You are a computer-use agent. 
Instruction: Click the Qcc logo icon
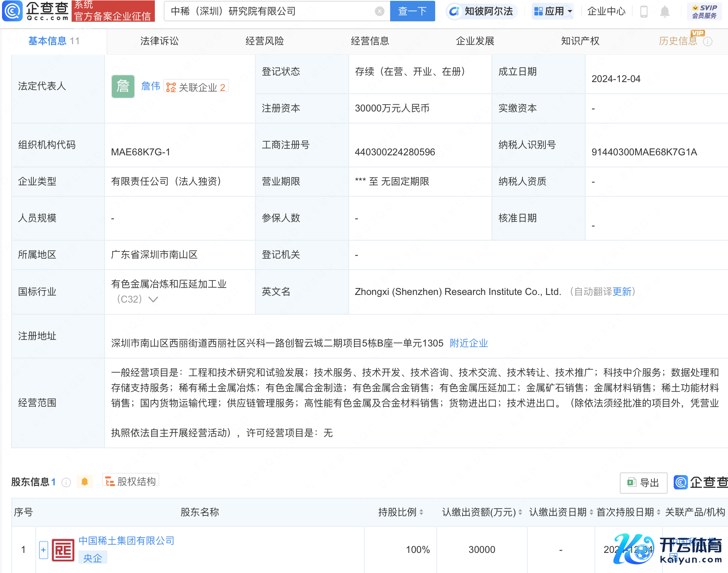[x=12, y=11]
